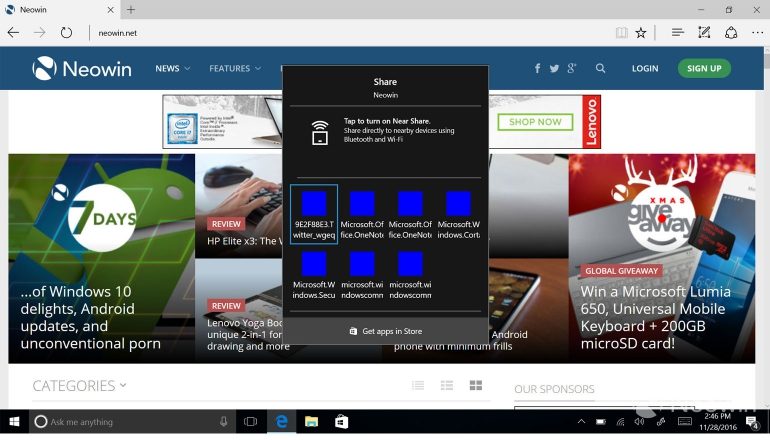
Task: Open the Hub icon in Edge toolbar
Action: (x=678, y=33)
